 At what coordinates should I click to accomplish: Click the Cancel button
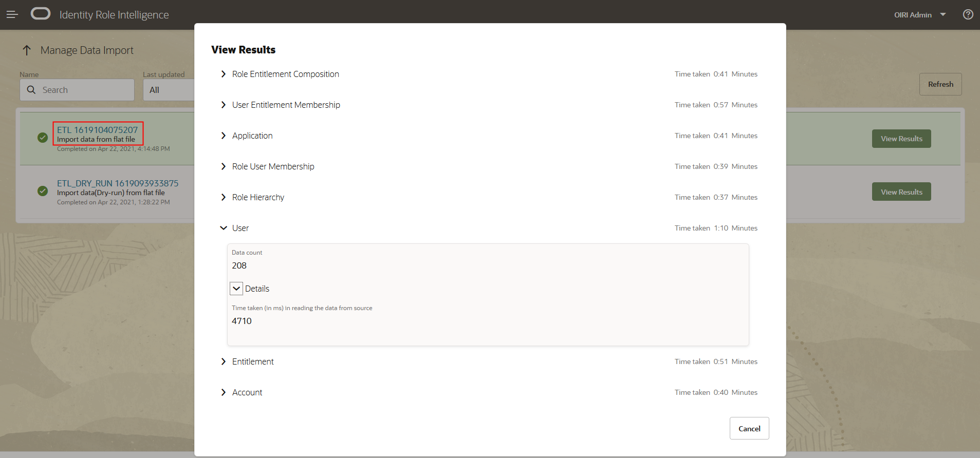coord(749,428)
